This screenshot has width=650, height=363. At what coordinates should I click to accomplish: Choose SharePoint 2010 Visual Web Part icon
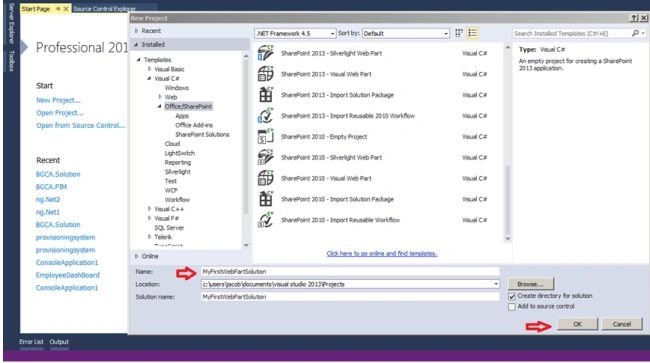(266, 178)
